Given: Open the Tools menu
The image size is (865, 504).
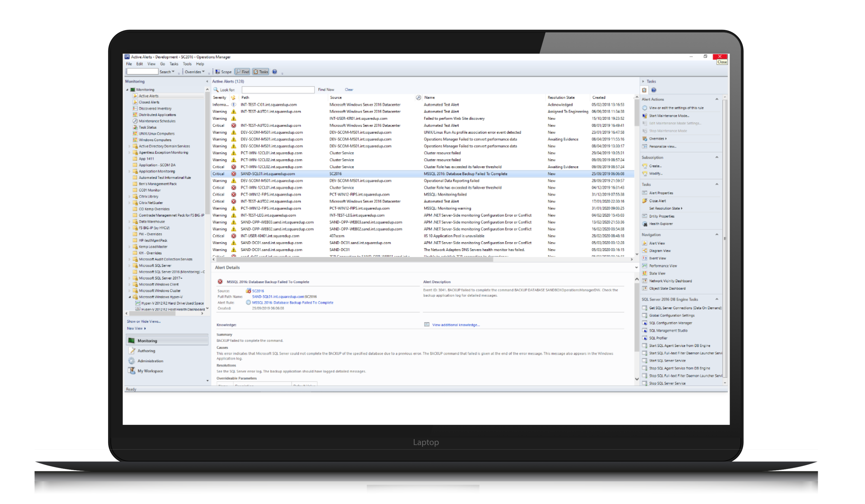Looking at the screenshot, I should (187, 64).
